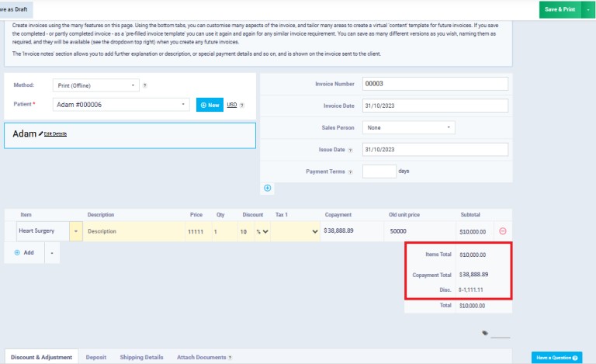Open the Method dropdown
The image size is (596, 364).
(x=95, y=85)
